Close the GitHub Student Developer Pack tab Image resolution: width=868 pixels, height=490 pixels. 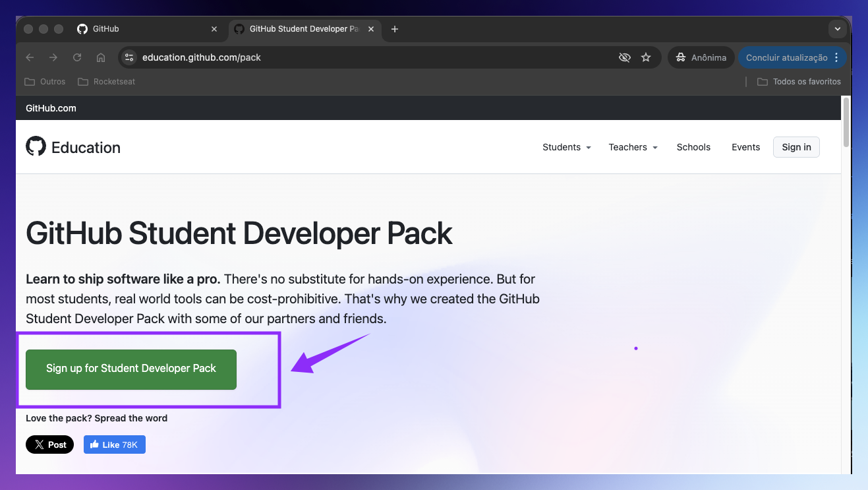pyautogui.click(x=372, y=29)
